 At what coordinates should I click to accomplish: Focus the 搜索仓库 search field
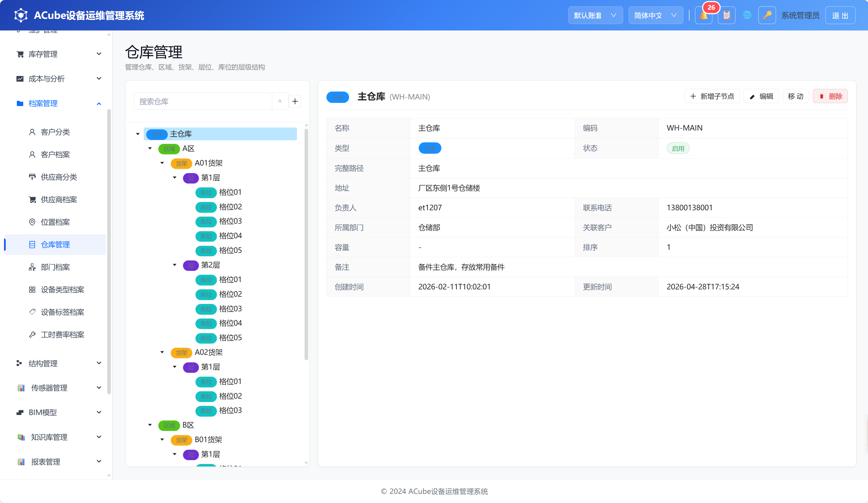click(x=203, y=101)
